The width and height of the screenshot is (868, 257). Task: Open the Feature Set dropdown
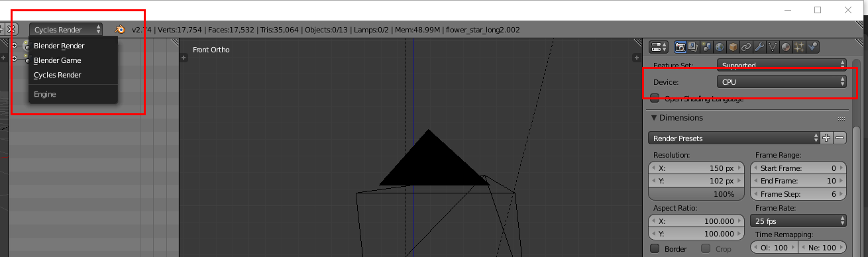click(x=782, y=65)
